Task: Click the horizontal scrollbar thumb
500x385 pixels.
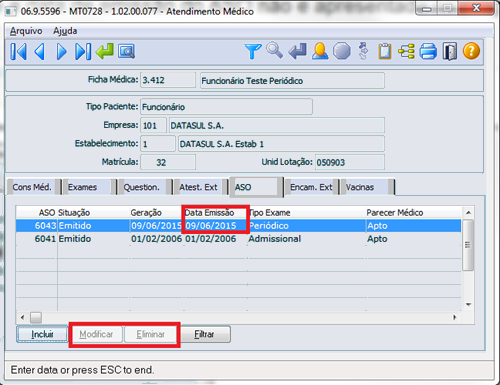Action: [36, 317]
